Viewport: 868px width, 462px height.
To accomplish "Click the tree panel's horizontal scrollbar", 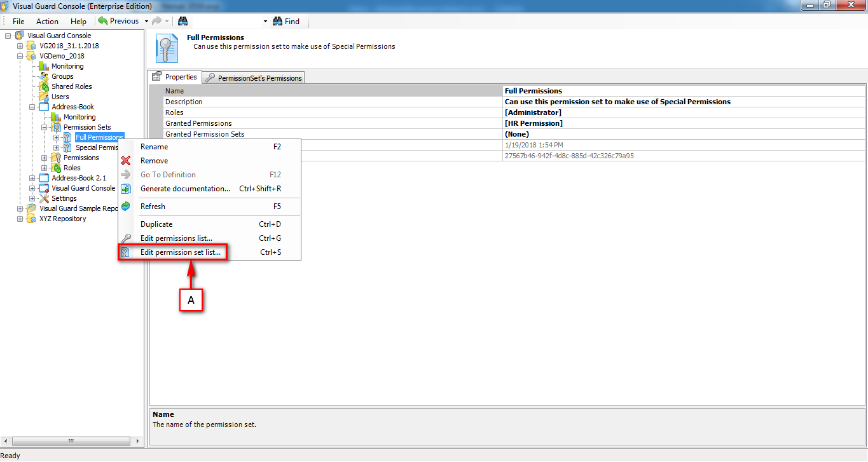I will [72, 441].
